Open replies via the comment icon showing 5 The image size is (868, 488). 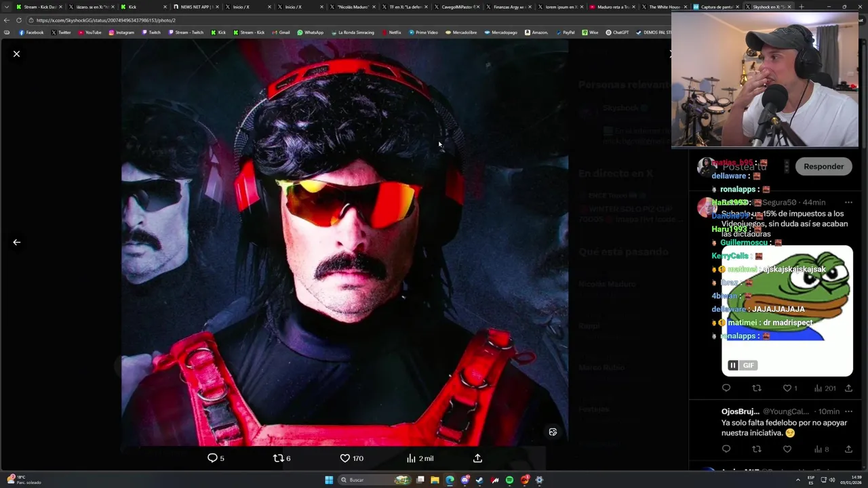point(216,458)
